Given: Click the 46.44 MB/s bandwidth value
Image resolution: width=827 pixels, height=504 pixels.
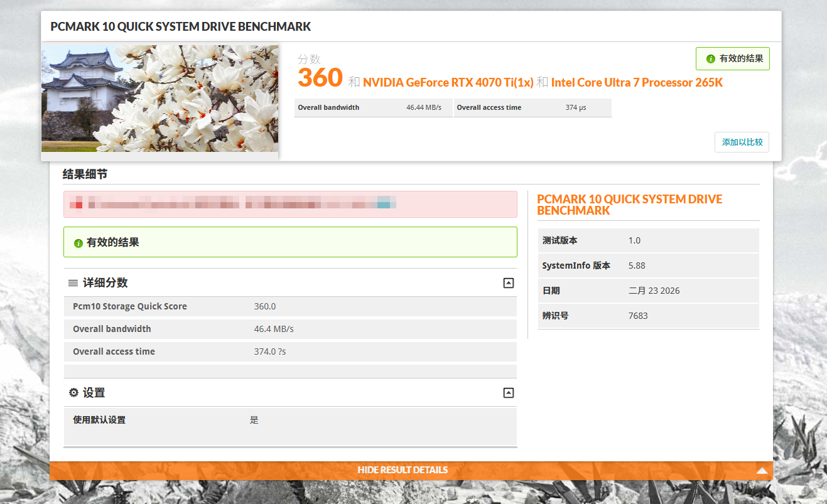Looking at the screenshot, I should [424, 108].
